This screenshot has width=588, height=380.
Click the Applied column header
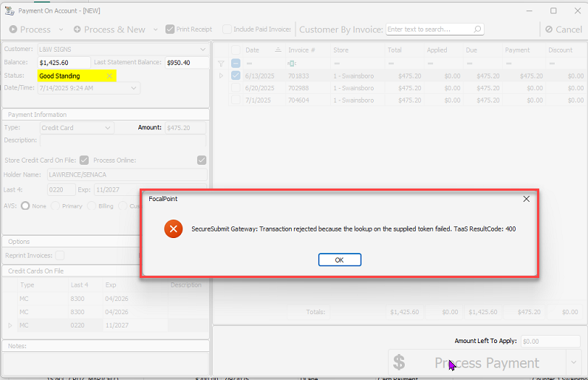click(x=443, y=50)
